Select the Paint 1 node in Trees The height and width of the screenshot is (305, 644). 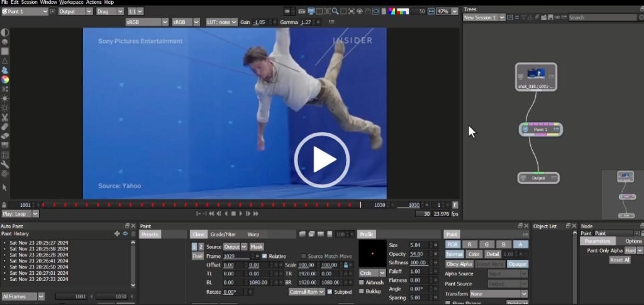tap(540, 130)
